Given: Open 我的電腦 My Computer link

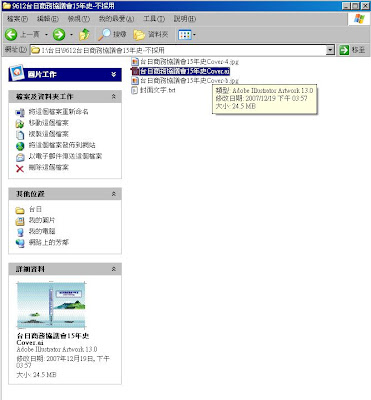Looking at the screenshot, I should click(42, 231).
